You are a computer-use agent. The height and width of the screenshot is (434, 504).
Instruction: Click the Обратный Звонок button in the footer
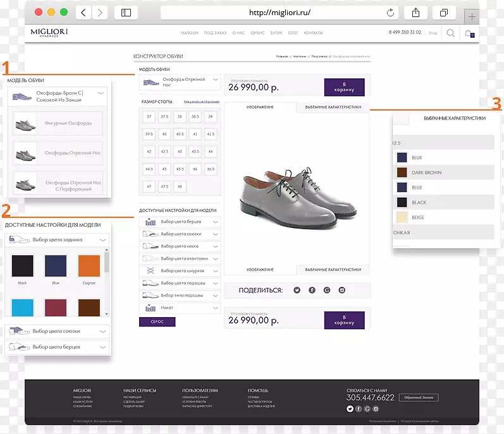pos(419,397)
